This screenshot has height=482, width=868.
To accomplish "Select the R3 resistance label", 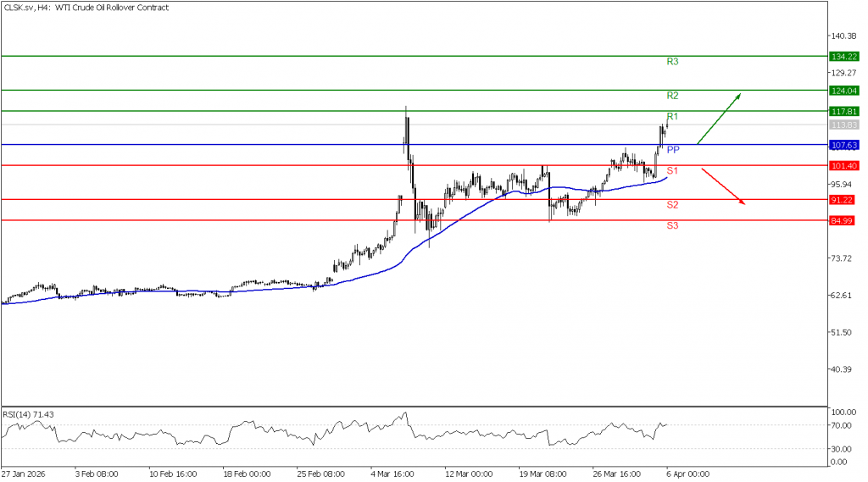I will [x=672, y=62].
